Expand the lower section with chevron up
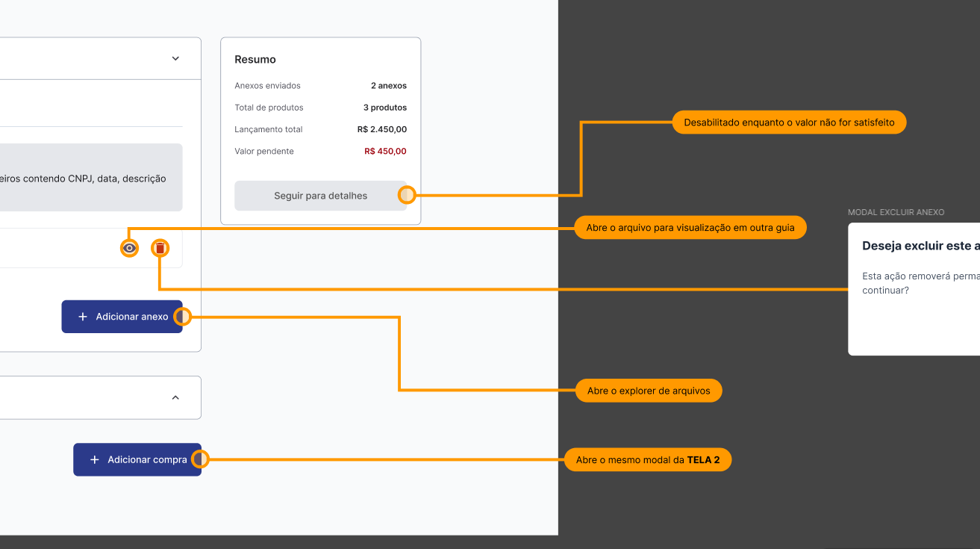980x549 pixels. pos(175,397)
